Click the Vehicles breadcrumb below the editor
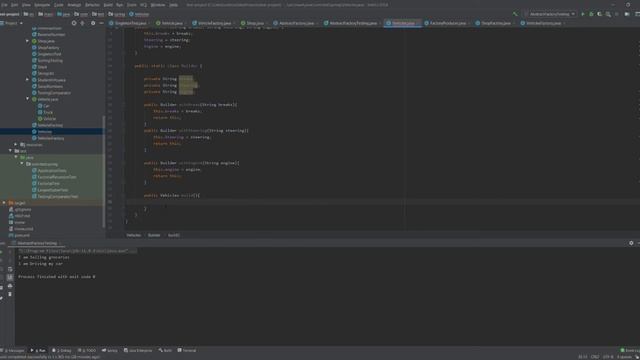The image size is (640, 360). tap(133, 235)
